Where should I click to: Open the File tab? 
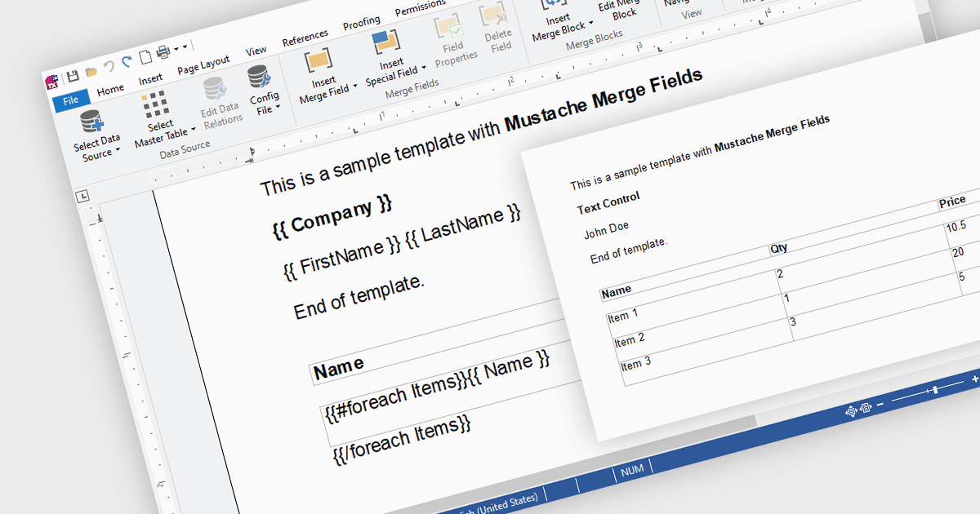71,101
